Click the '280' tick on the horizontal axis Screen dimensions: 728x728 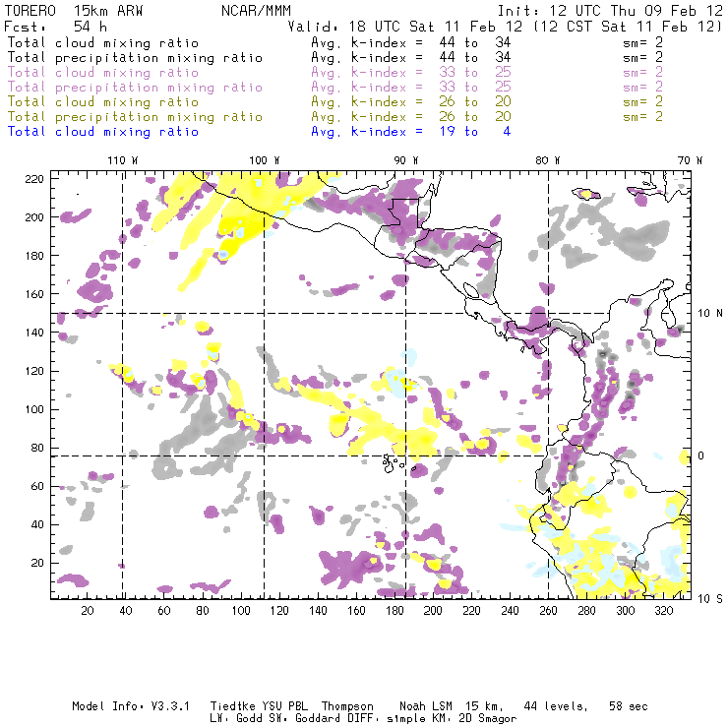point(587,611)
